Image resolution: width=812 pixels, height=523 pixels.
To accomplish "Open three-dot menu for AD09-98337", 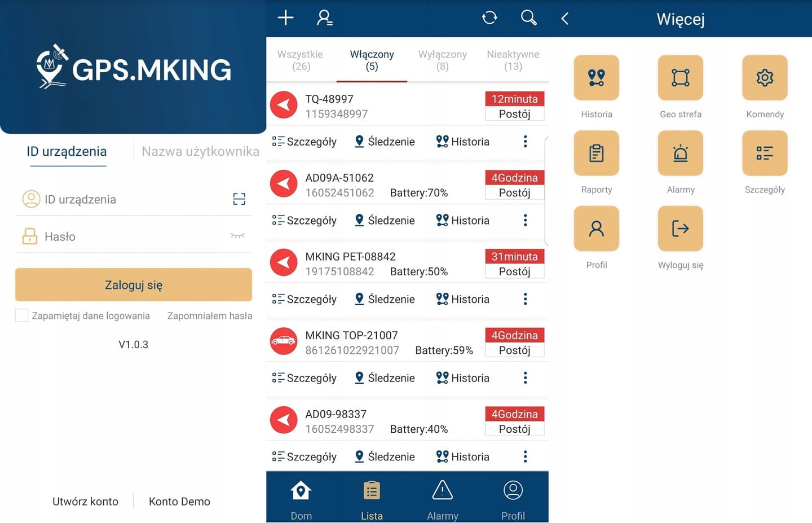I will [x=525, y=456].
